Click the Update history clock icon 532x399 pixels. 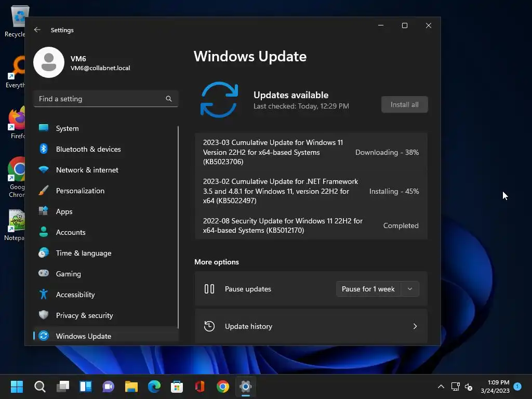(x=209, y=326)
